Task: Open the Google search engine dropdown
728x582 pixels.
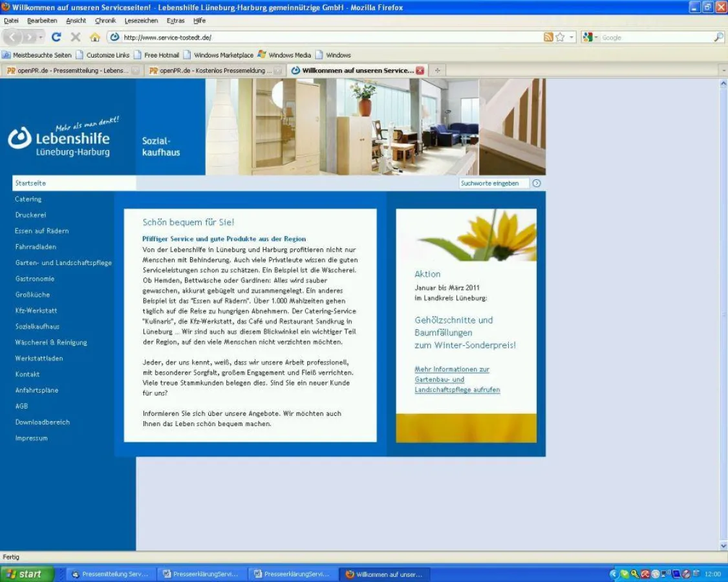Action: [x=596, y=37]
